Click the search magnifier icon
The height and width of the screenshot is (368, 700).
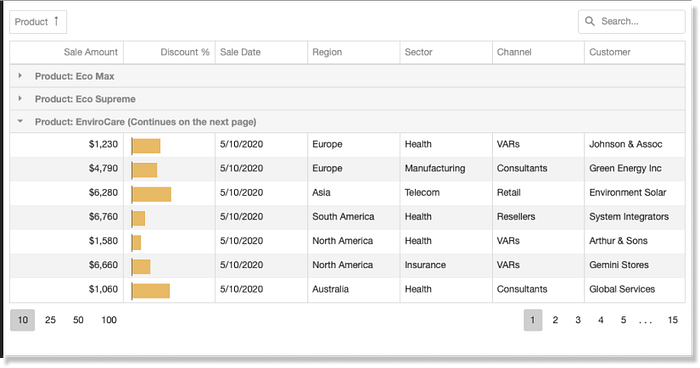tap(590, 21)
